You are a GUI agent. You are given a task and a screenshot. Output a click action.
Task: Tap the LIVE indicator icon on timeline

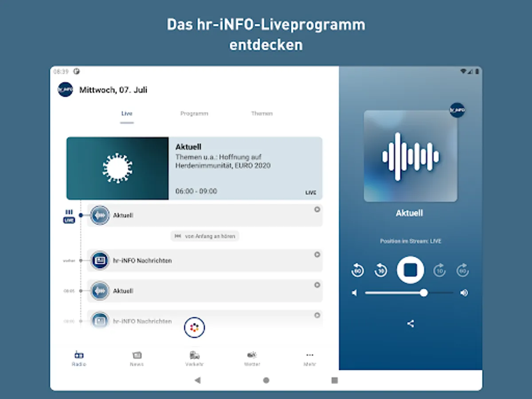[69, 216]
